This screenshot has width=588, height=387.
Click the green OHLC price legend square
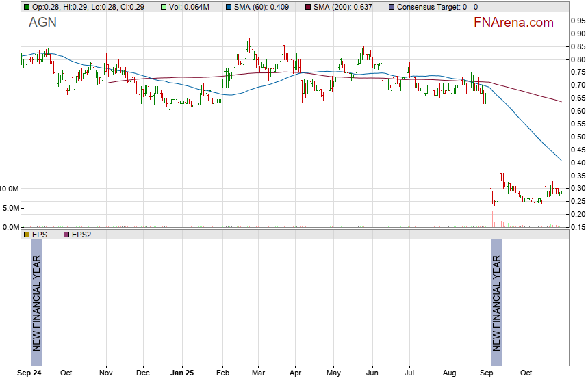pyautogui.click(x=26, y=7)
